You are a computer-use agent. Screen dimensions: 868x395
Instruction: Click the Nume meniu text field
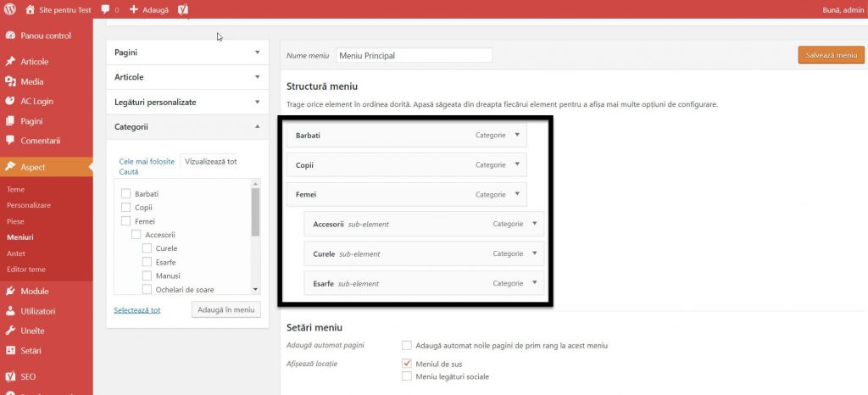414,55
